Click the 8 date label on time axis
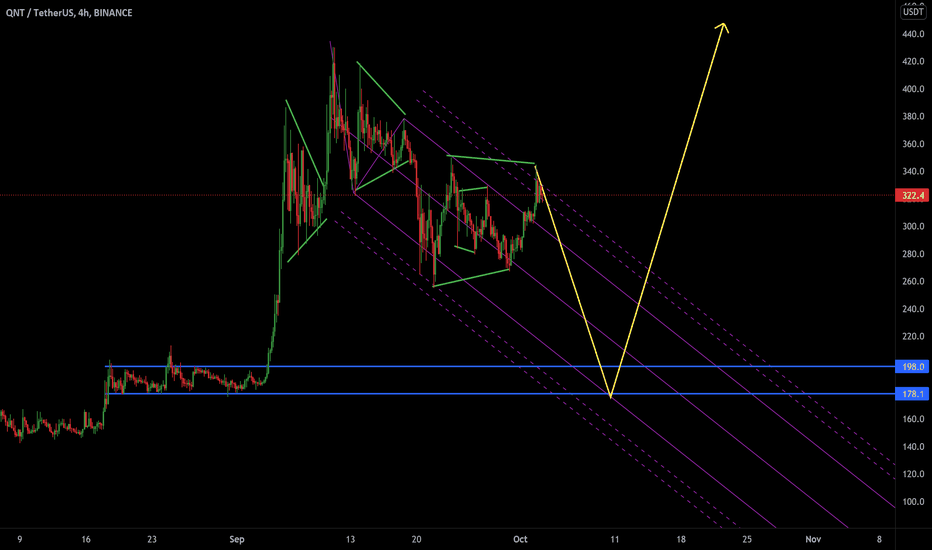Image resolution: width=932 pixels, height=550 pixels. coord(879,539)
